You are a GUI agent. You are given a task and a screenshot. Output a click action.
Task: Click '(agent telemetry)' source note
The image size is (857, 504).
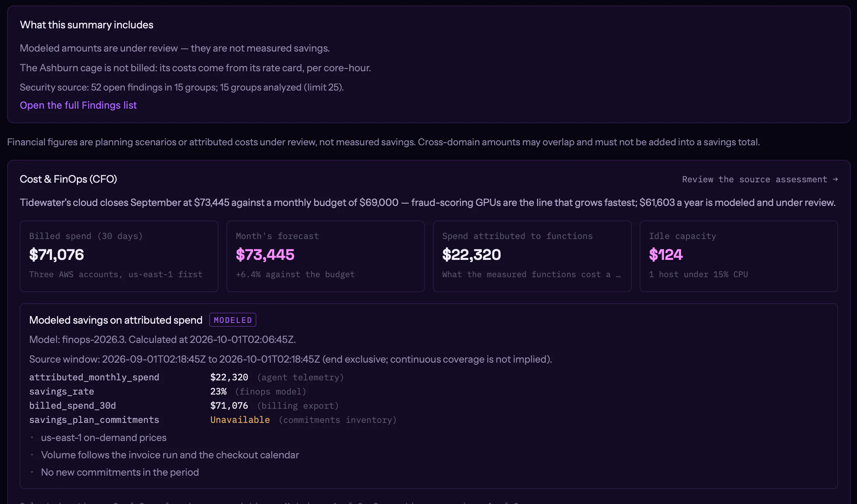coord(301,378)
